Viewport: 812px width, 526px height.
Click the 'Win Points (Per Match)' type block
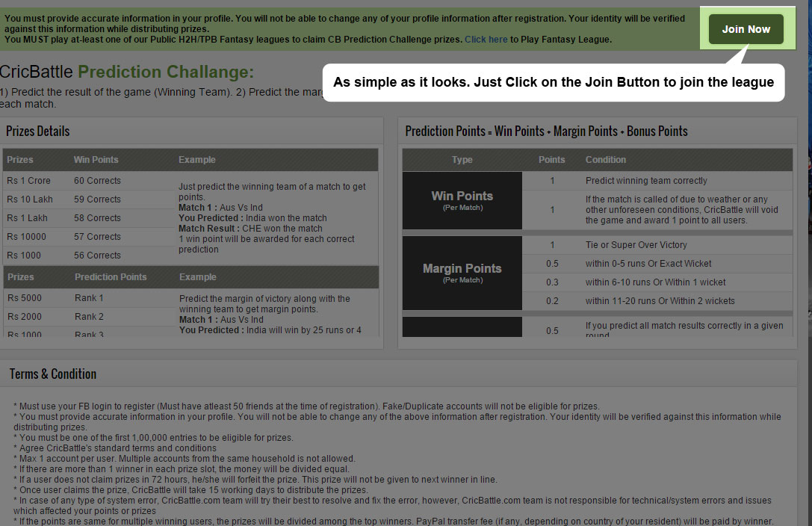(x=462, y=200)
